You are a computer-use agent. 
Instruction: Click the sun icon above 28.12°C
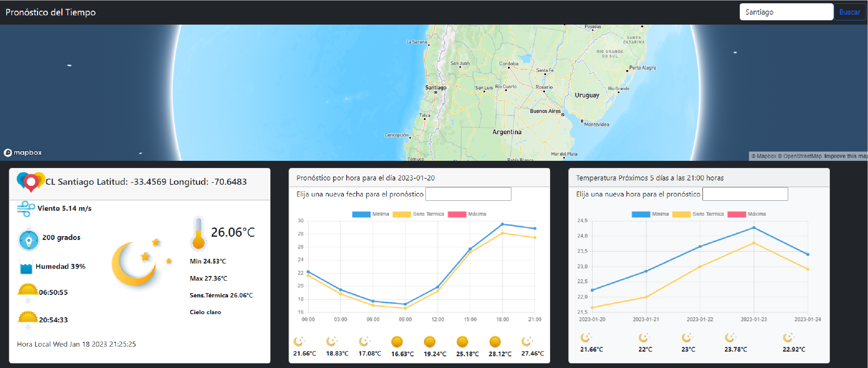tap(495, 342)
